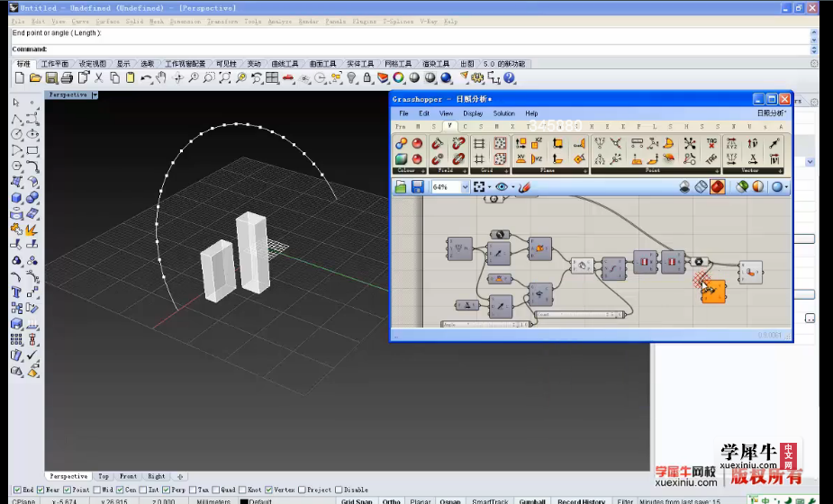833x504 pixels.
Task: Click the light bulb hide/show icon
Action: tap(351, 78)
